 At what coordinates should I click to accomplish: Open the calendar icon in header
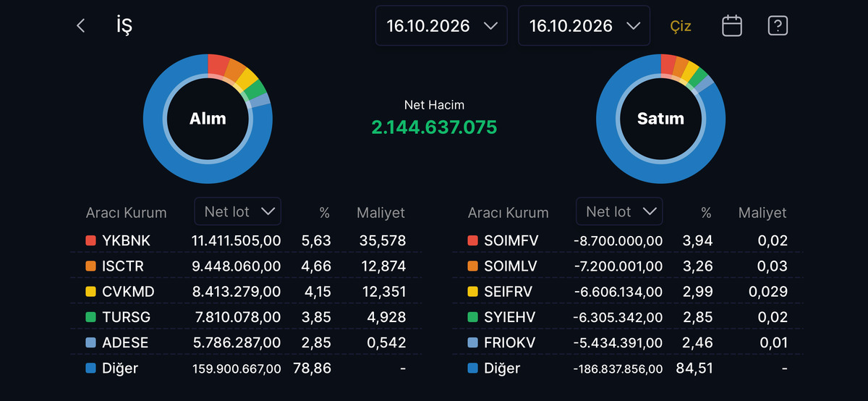coord(732,26)
